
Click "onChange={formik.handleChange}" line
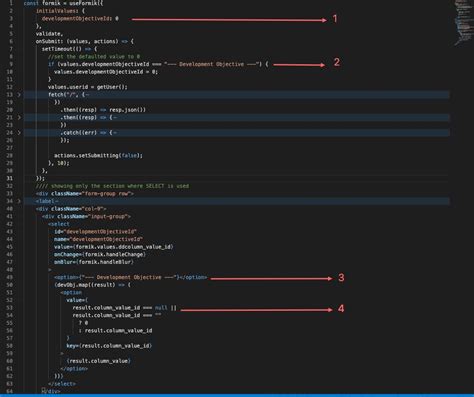pyautogui.click(x=100, y=255)
